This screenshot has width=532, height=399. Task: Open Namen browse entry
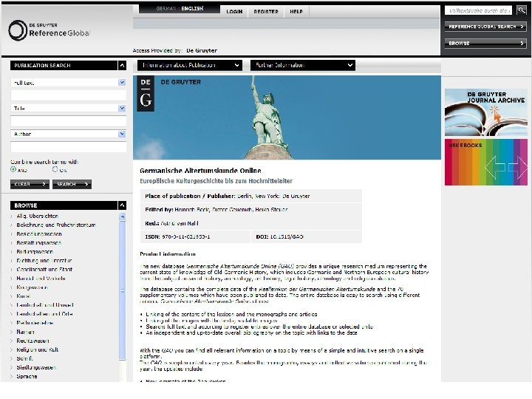click(25, 332)
